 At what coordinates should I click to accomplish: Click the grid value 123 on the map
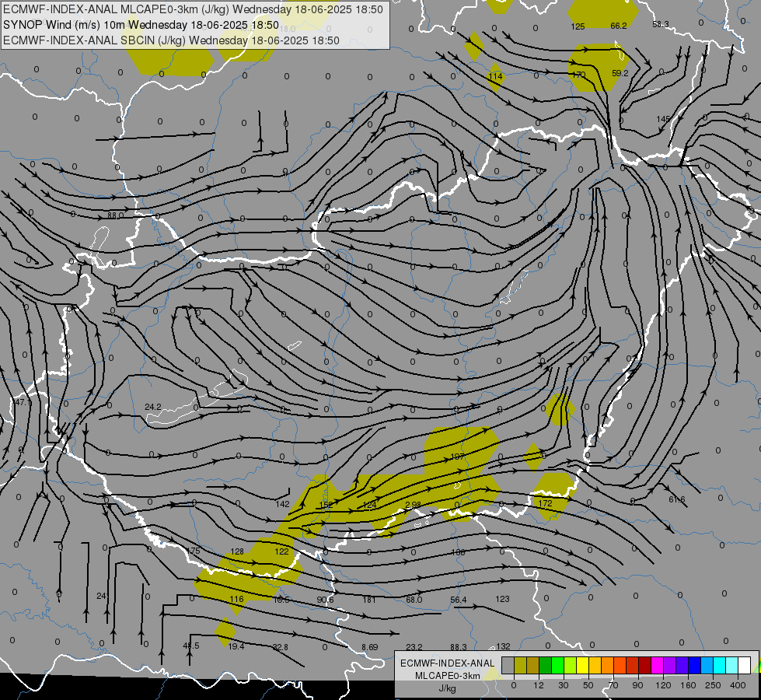(x=502, y=599)
